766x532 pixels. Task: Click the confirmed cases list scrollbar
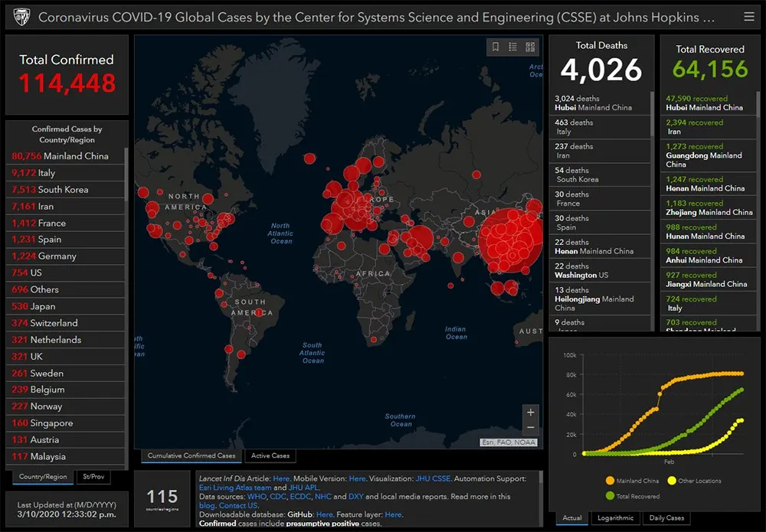pos(127,175)
